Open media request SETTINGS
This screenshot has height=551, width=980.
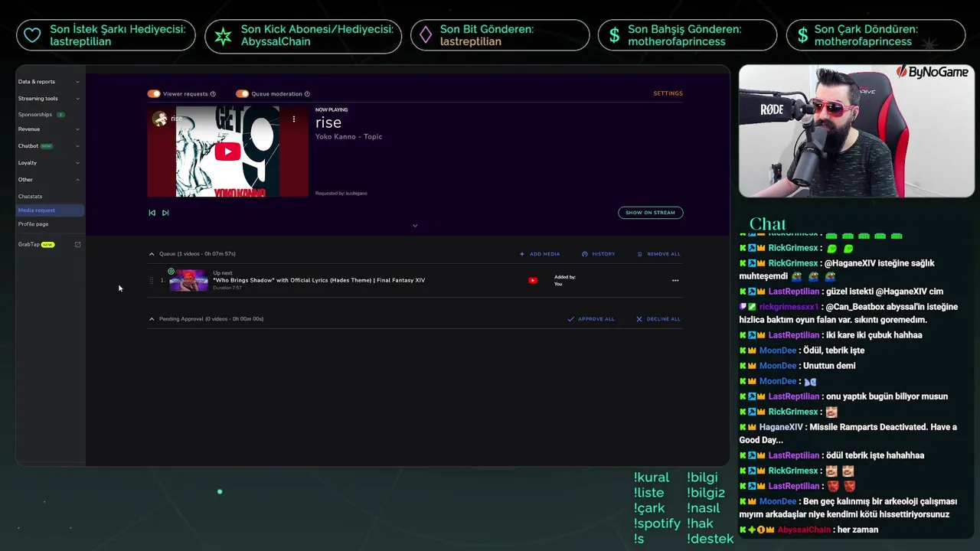pyautogui.click(x=668, y=93)
